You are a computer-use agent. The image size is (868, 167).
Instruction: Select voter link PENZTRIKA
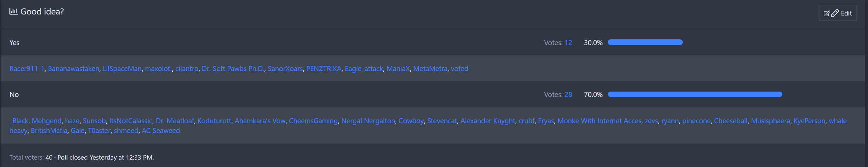click(324, 69)
